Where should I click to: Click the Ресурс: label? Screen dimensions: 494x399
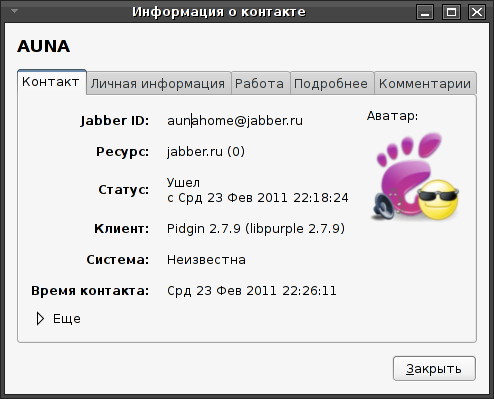(x=123, y=152)
